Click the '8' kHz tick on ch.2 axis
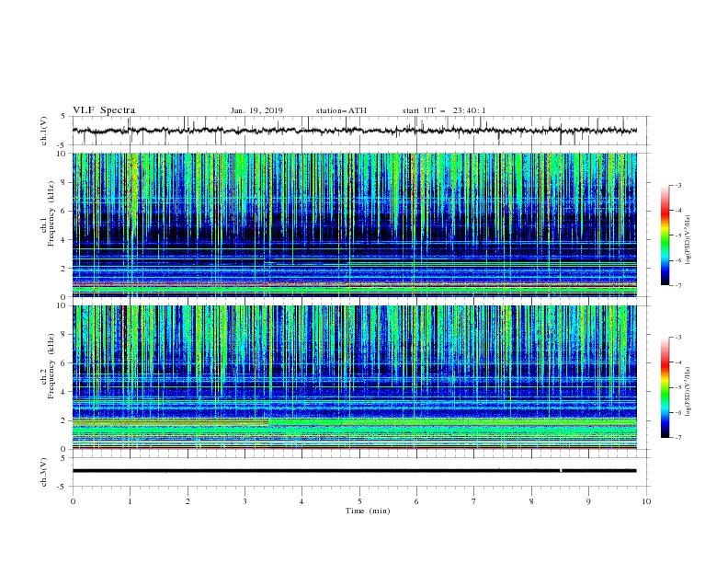 point(64,335)
